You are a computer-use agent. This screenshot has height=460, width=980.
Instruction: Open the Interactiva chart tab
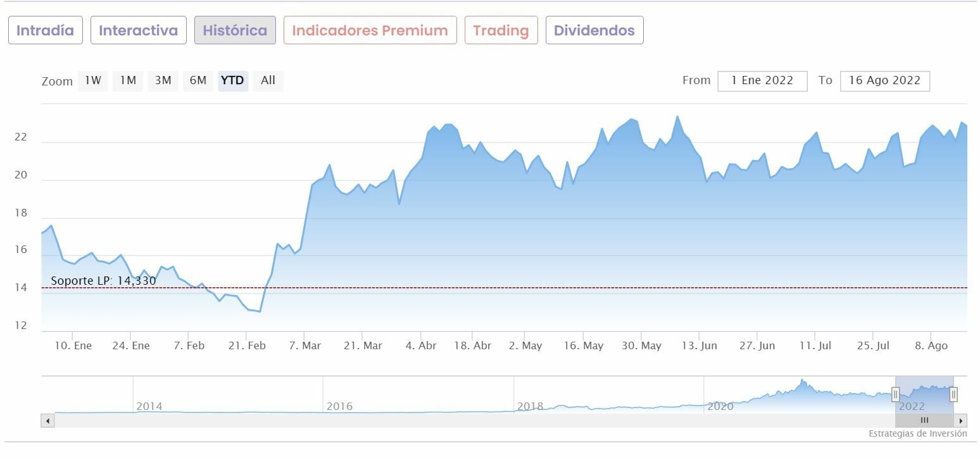tap(139, 30)
